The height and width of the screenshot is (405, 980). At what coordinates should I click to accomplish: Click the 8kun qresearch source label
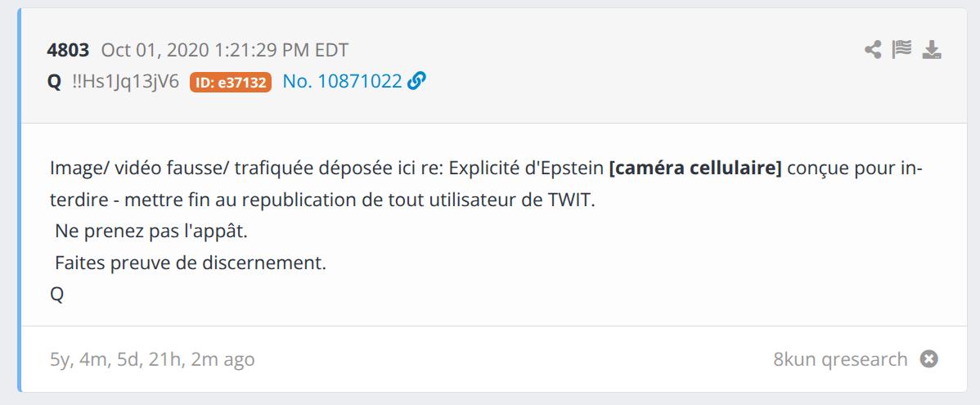click(x=839, y=359)
